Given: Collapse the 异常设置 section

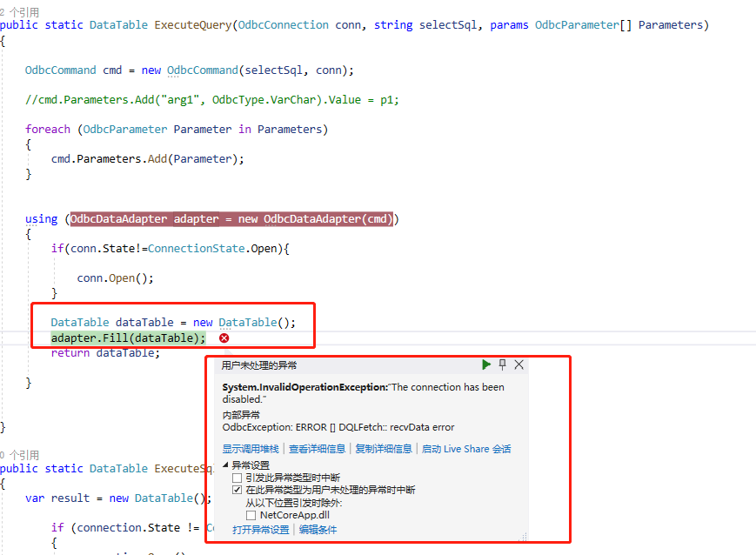Looking at the screenshot, I should pos(226,465).
